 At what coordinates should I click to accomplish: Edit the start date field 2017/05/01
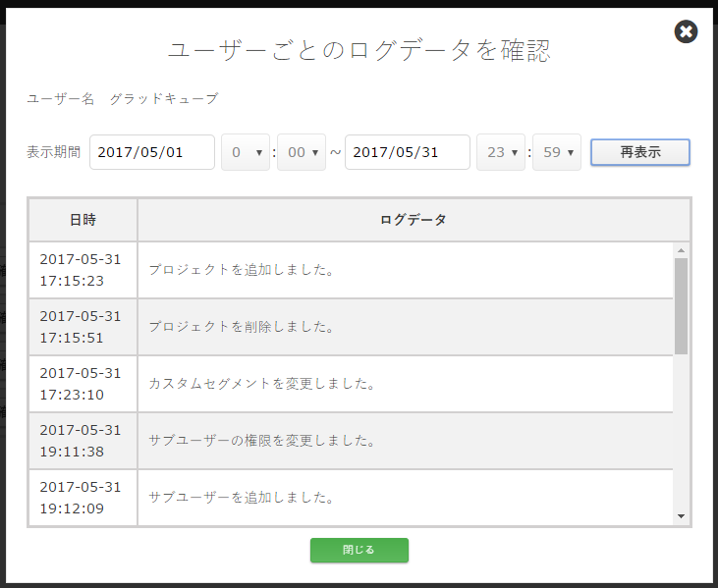click(x=152, y=152)
